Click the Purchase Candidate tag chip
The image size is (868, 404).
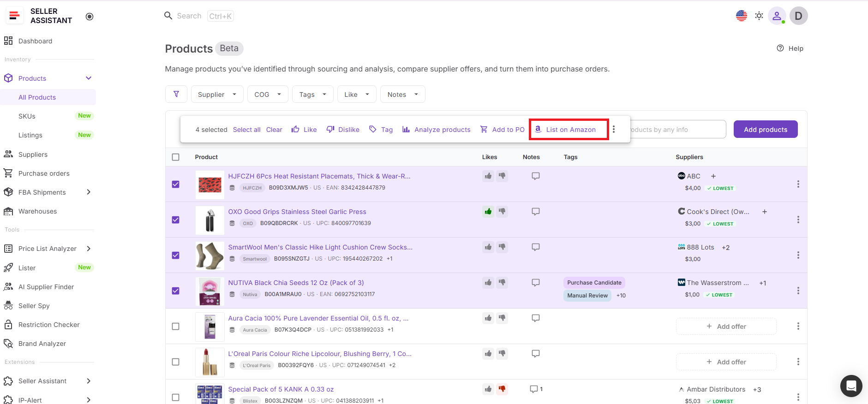tap(594, 282)
